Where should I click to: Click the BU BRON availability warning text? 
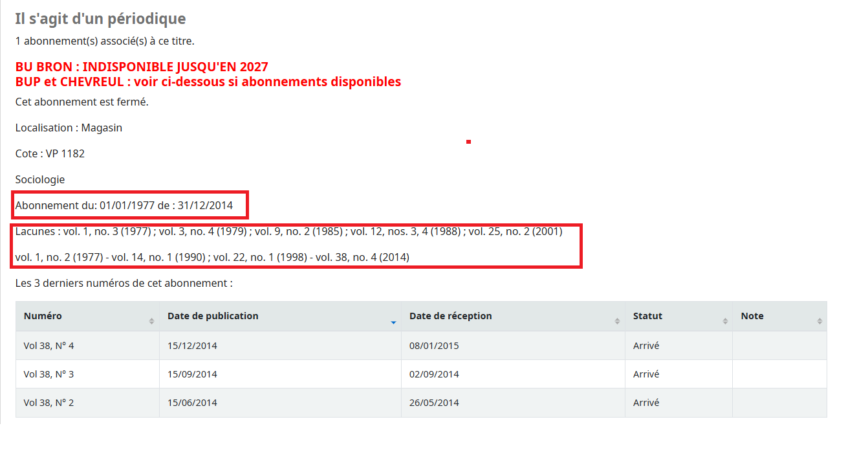tap(142, 67)
